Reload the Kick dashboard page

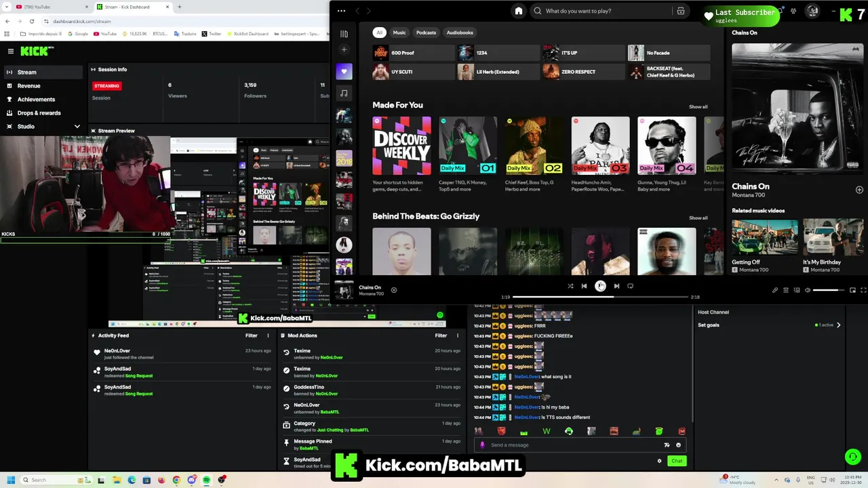pos(31,21)
